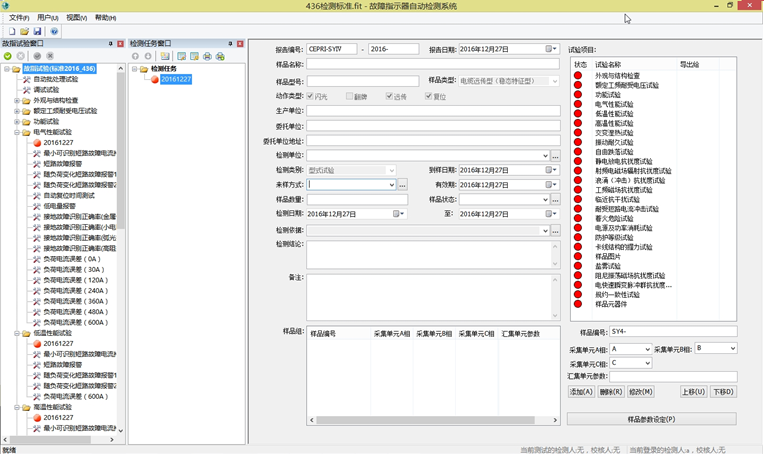Open the 采集单元A相 dropdown
Screen dimensions: 764x454
pyautogui.click(x=647, y=349)
